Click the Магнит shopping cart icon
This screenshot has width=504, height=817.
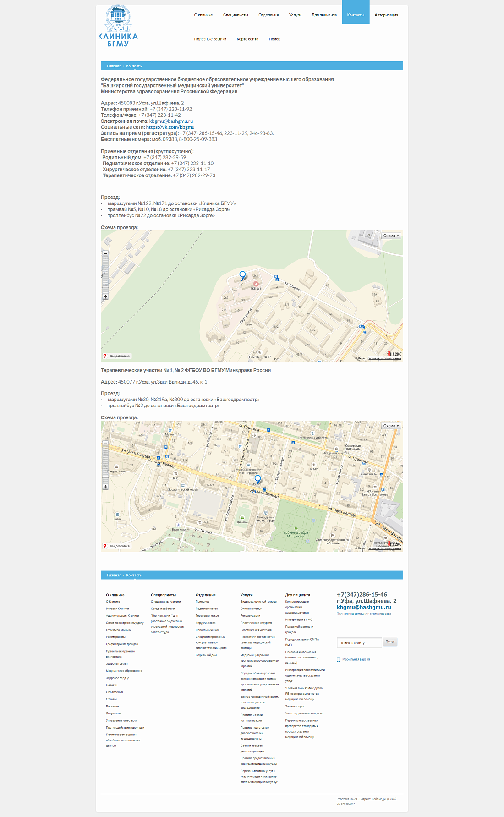click(170, 430)
